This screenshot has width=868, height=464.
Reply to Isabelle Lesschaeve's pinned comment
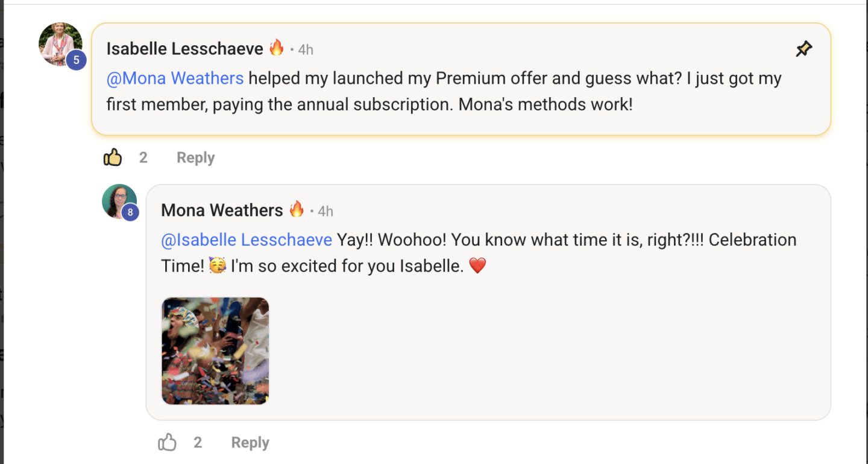point(195,158)
